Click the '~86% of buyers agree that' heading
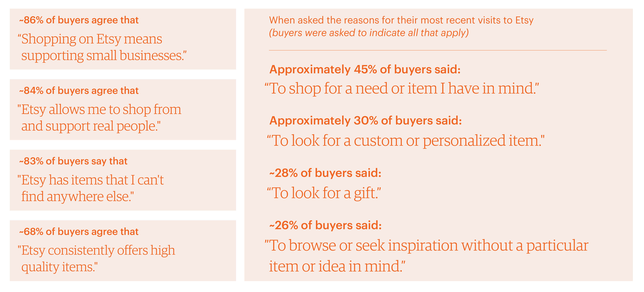Viewport: 644px width, 292px height. [x=79, y=20]
